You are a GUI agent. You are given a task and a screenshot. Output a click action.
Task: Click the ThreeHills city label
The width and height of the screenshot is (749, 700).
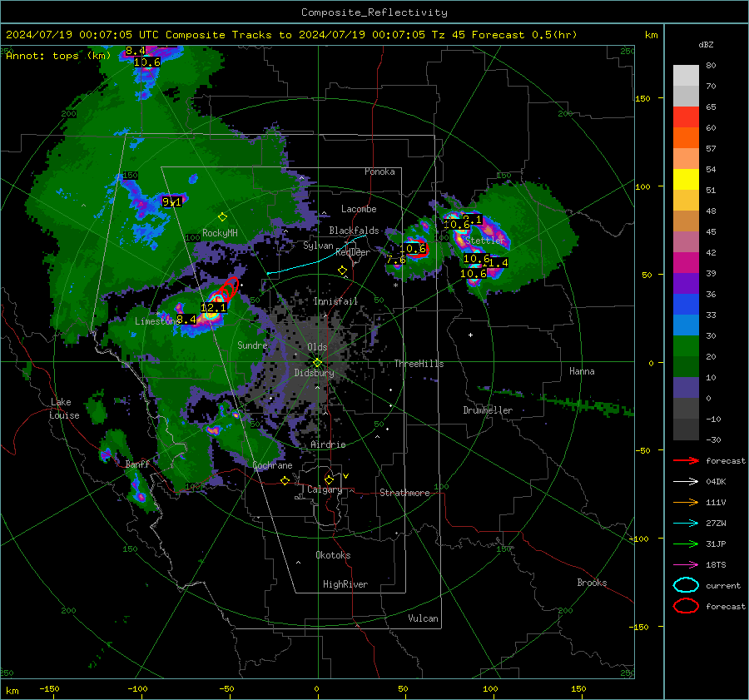pos(419,364)
